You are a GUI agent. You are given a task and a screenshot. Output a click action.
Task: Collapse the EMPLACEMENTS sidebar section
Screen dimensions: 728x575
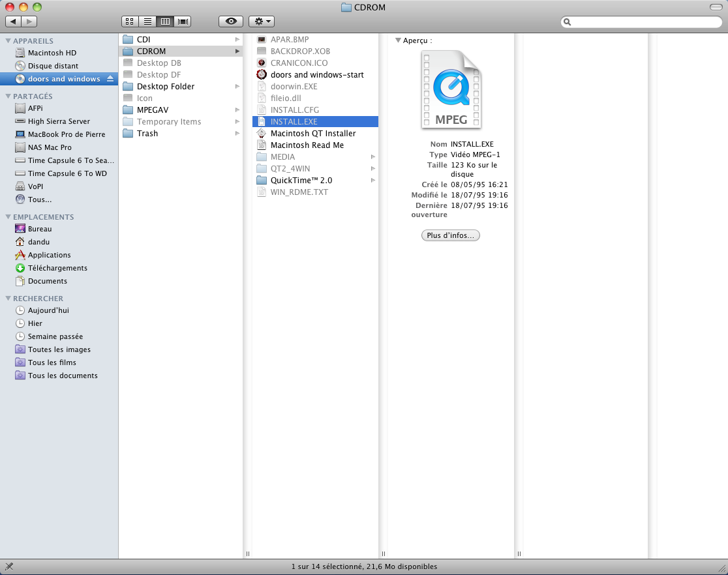pyautogui.click(x=8, y=216)
